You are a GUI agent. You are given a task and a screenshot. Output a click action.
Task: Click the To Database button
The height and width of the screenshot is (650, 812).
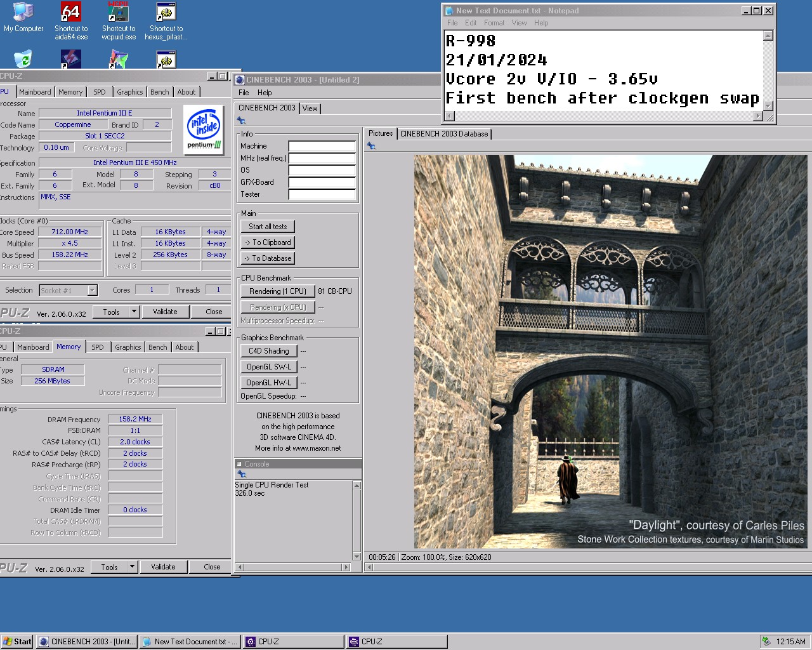point(268,258)
